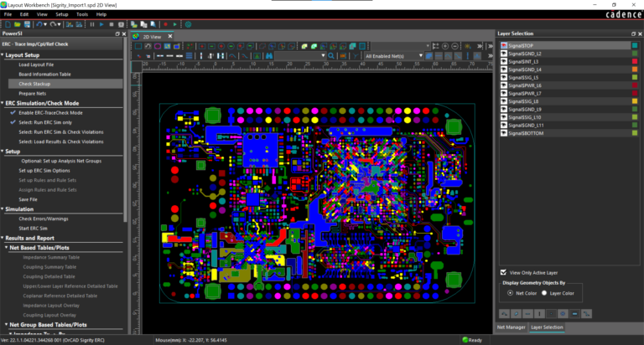The image size is (644, 345).
Task: Collapse the Layout Setup section
Action: coord(3,55)
